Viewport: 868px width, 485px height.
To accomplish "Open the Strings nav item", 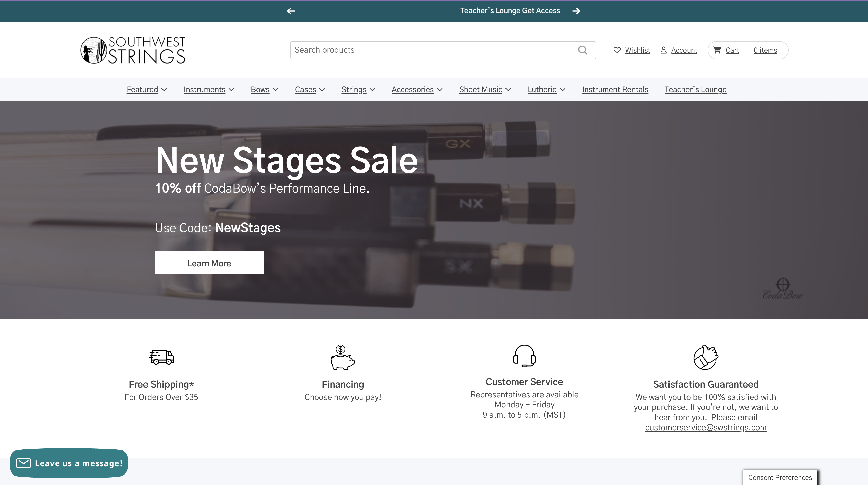I will (354, 90).
